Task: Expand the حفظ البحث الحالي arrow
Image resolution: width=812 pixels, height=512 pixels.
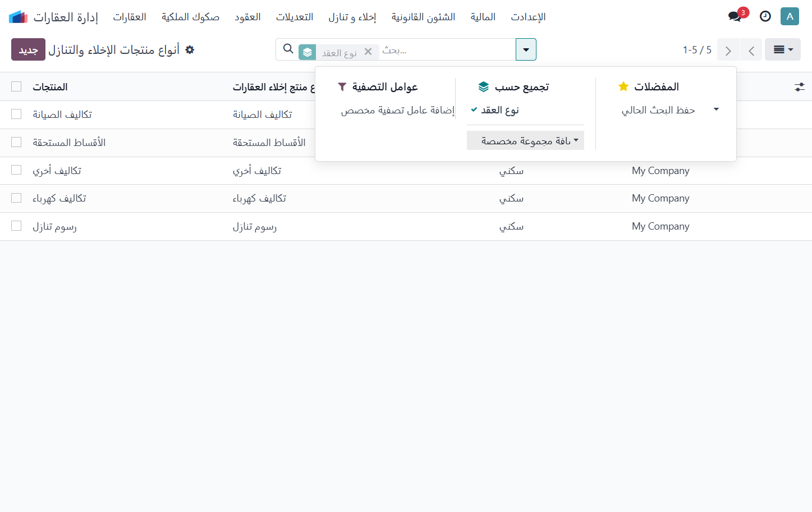Action: tap(716, 109)
